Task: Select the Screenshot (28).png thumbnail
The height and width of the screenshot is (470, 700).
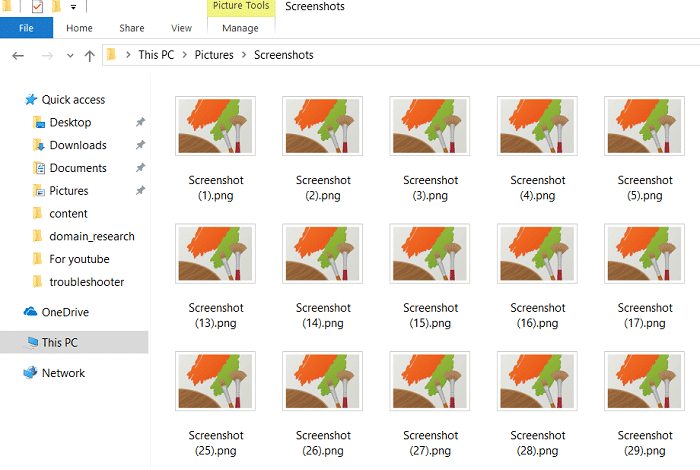Action: 537,381
